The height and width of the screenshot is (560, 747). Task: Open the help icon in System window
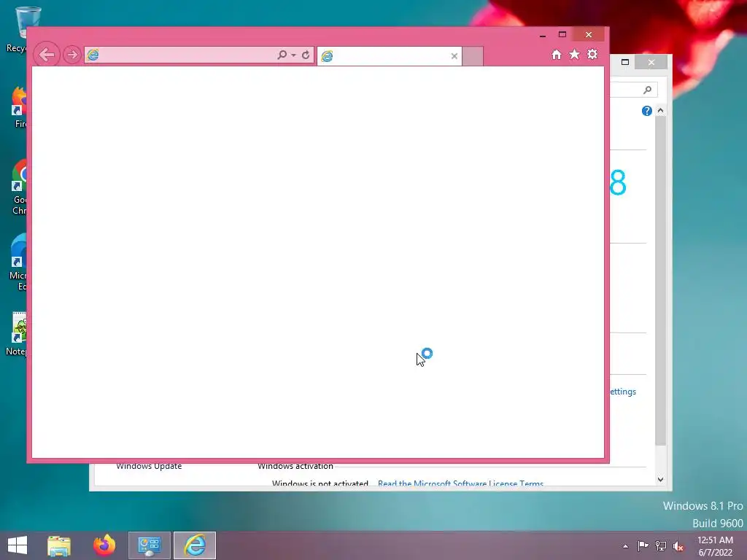[x=646, y=111]
